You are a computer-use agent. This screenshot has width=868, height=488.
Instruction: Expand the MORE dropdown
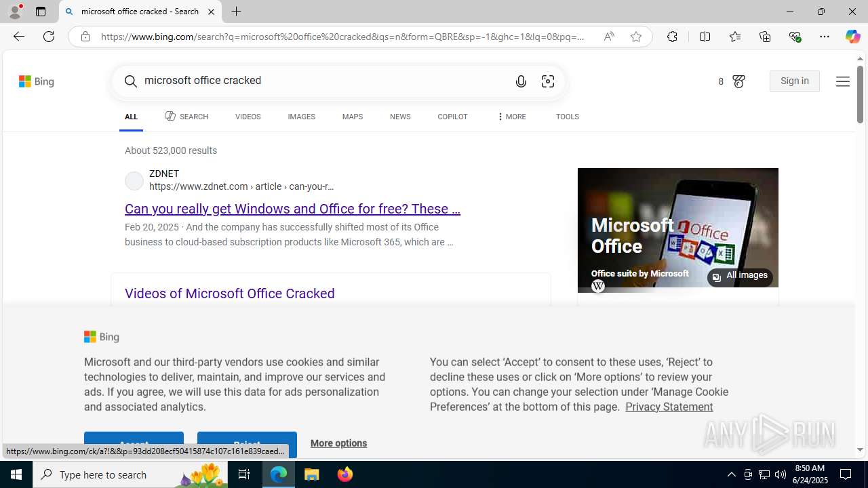pyautogui.click(x=511, y=117)
